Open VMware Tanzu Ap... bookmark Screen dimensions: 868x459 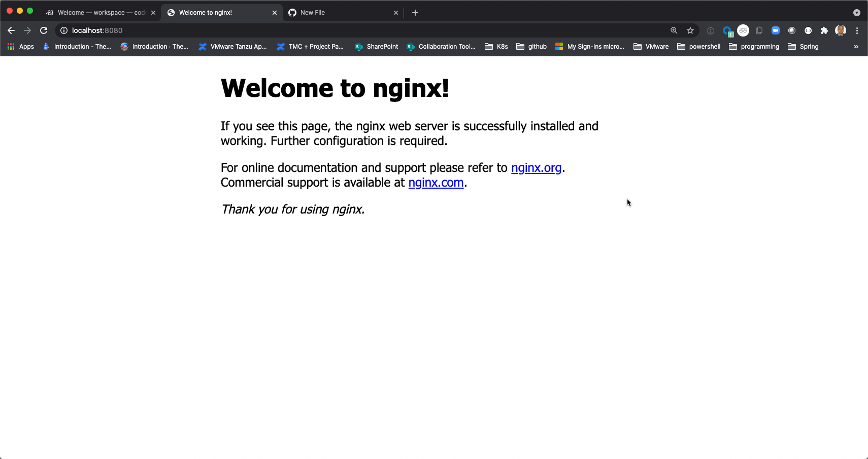point(232,47)
